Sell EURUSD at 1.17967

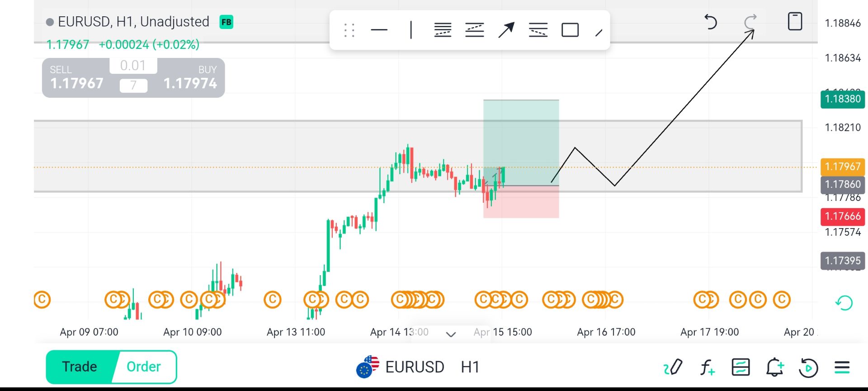(76, 78)
